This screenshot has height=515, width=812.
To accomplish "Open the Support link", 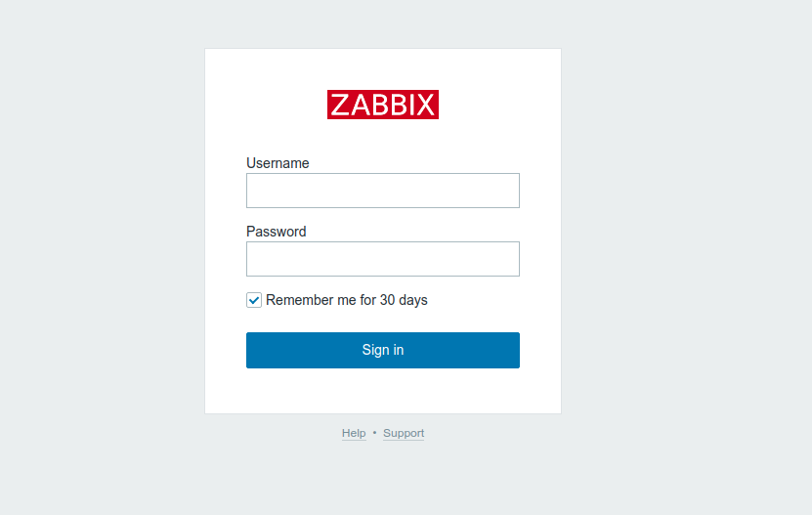I will coord(404,433).
